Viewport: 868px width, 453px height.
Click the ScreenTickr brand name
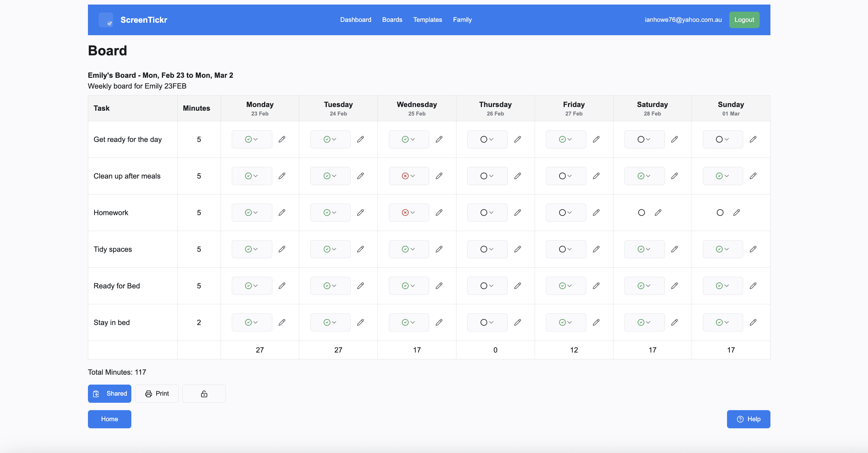pos(144,20)
